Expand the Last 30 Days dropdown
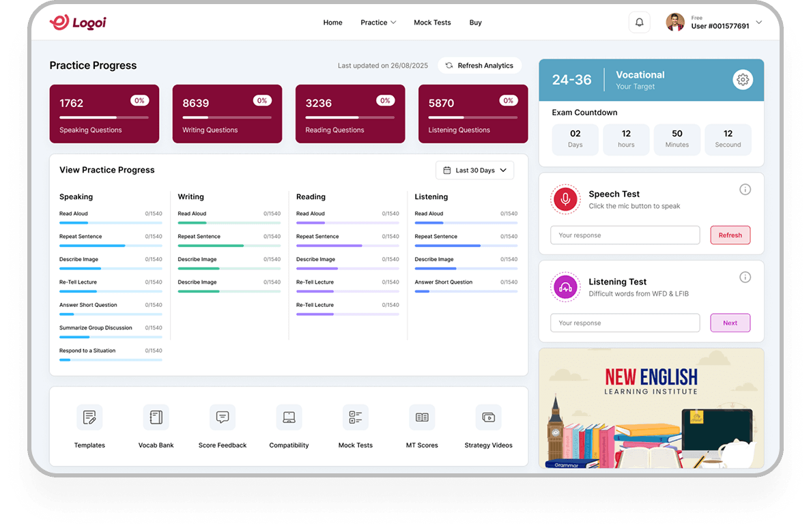811x532 pixels. point(474,171)
